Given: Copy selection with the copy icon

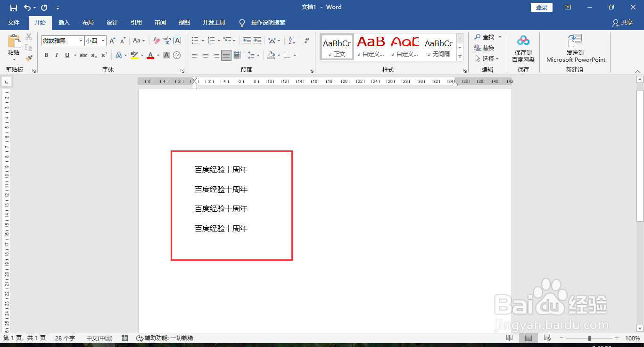Looking at the screenshot, I should pyautogui.click(x=29, y=48).
